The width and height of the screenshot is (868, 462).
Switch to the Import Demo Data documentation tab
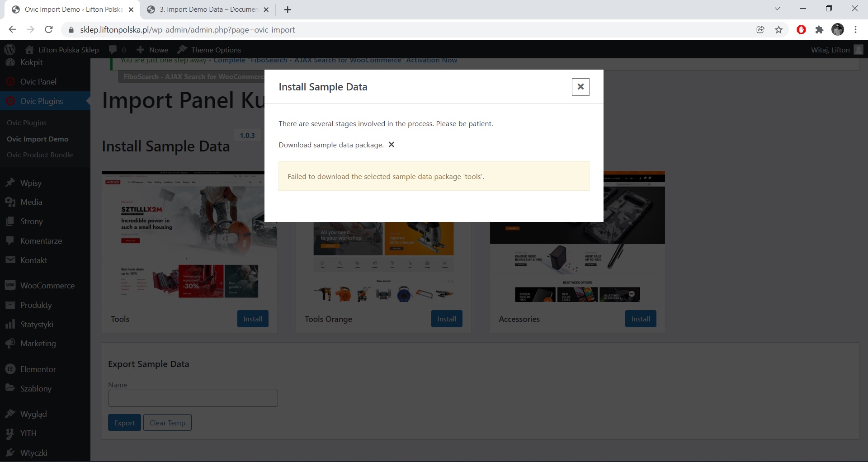tap(208, 9)
